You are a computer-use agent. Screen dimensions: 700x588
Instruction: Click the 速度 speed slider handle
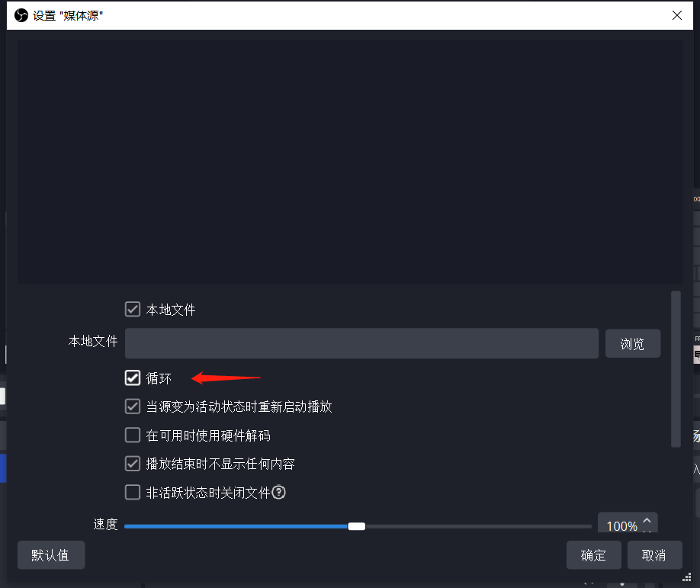[356, 525]
